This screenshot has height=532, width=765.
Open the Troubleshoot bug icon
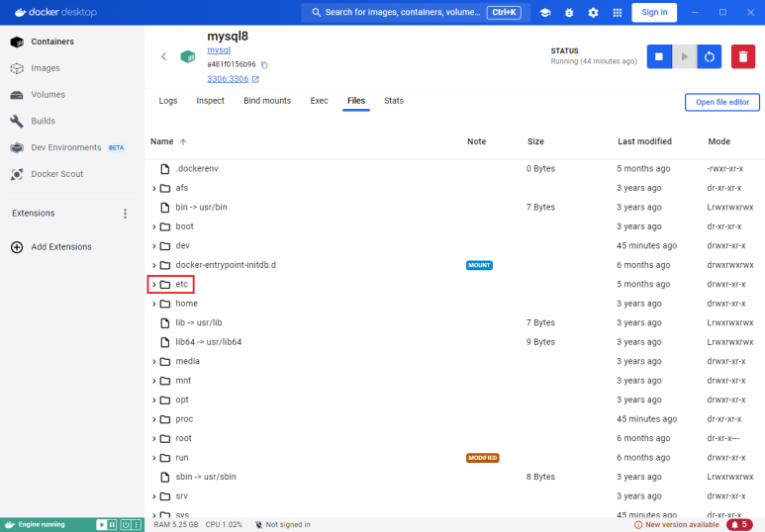coord(569,13)
